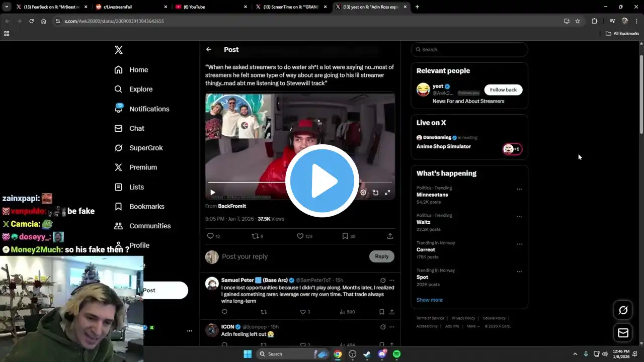Image resolution: width=644 pixels, height=362 pixels.
Task: Open more options for Waltz trend
Action: (x=519, y=217)
